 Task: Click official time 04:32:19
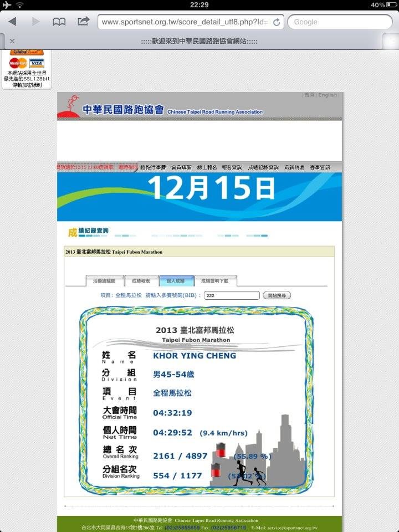pos(172,412)
